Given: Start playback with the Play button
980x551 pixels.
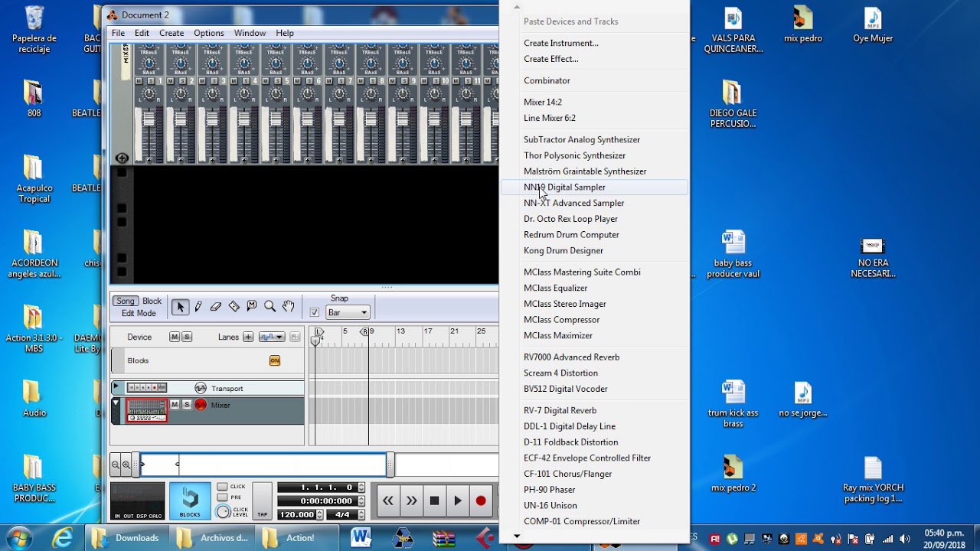Looking at the screenshot, I should click(x=458, y=500).
